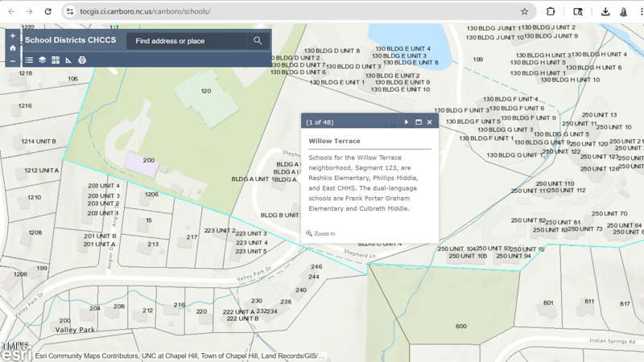Click the Esri logo
Viewport: 644px width, 362px height.
click(15, 352)
